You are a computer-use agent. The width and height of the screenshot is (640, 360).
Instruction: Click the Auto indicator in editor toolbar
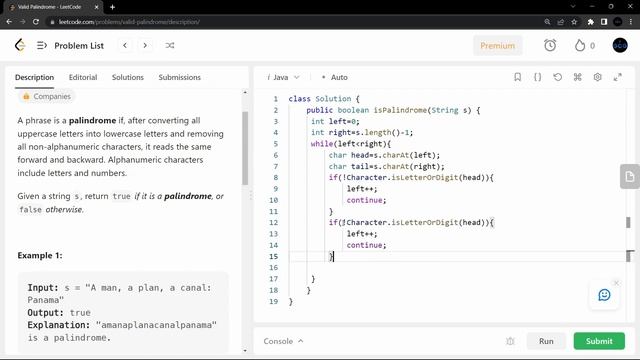[x=335, y=77]
